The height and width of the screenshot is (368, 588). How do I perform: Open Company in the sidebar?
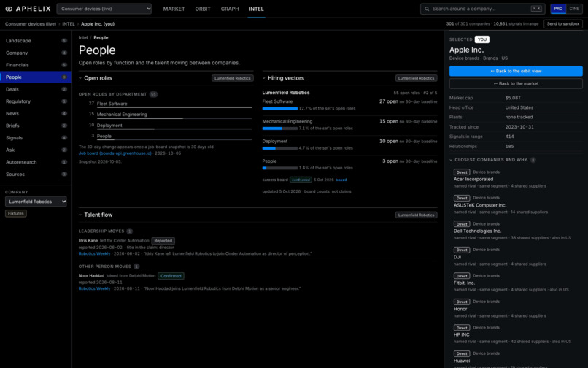[36, 53]
